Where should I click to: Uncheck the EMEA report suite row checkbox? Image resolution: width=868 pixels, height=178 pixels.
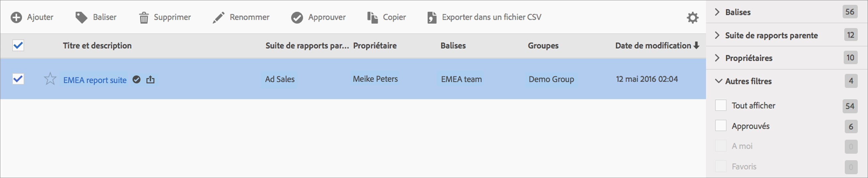18,79
